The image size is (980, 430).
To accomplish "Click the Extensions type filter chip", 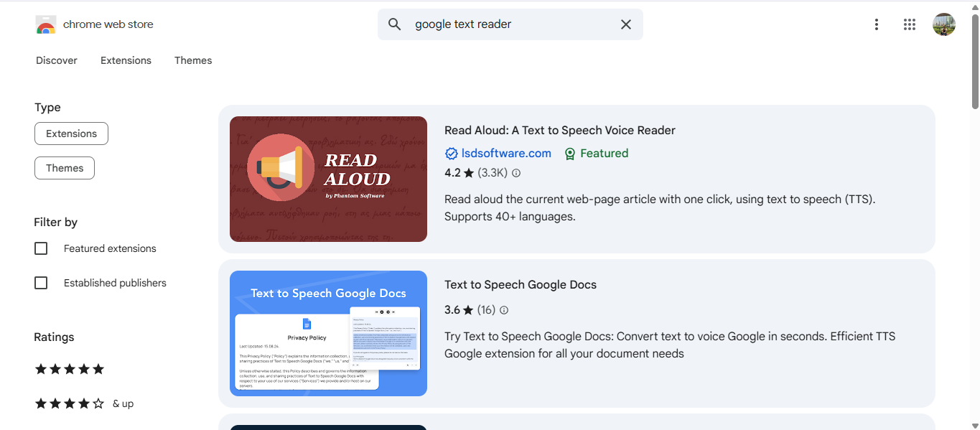I will pos(71,133).
